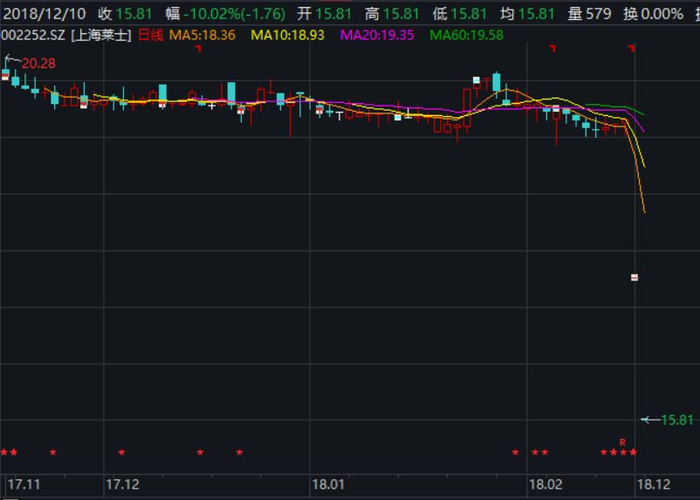Click the green 15.81 low price annotation
Screen dimensions: 700x500
point(677,420)
